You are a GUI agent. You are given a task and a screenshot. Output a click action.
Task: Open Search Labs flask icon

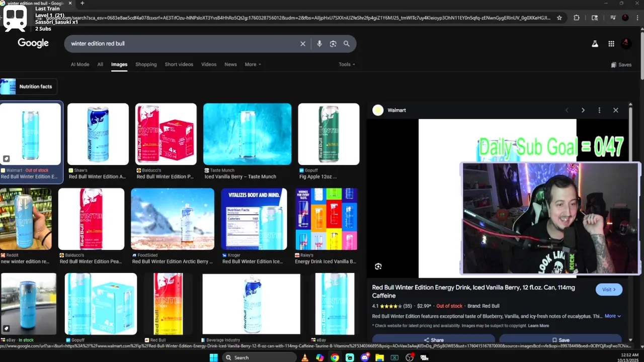pos(595,44)
